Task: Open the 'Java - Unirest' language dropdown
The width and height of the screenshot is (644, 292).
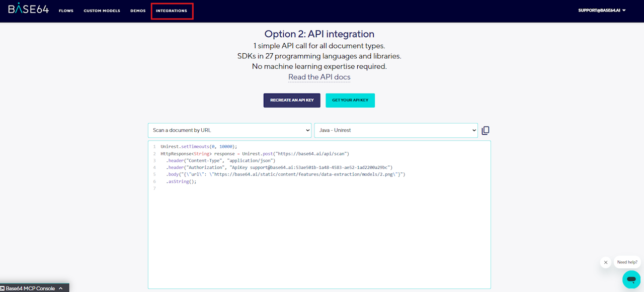Action: 395,130
